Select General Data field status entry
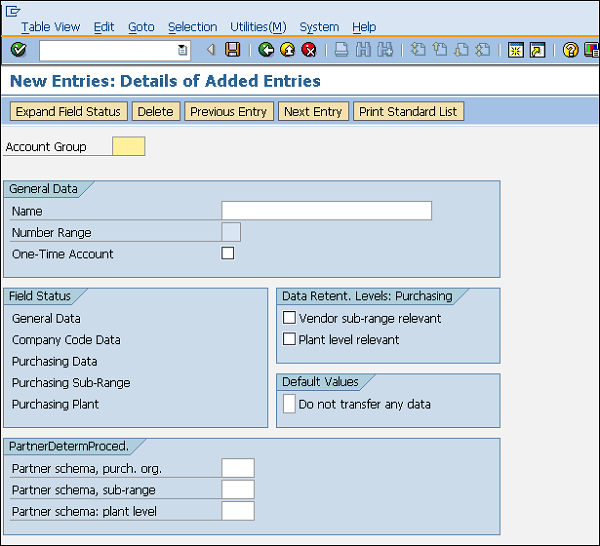Viewport: 600px width, 546px height. click(x=46, y=318)
